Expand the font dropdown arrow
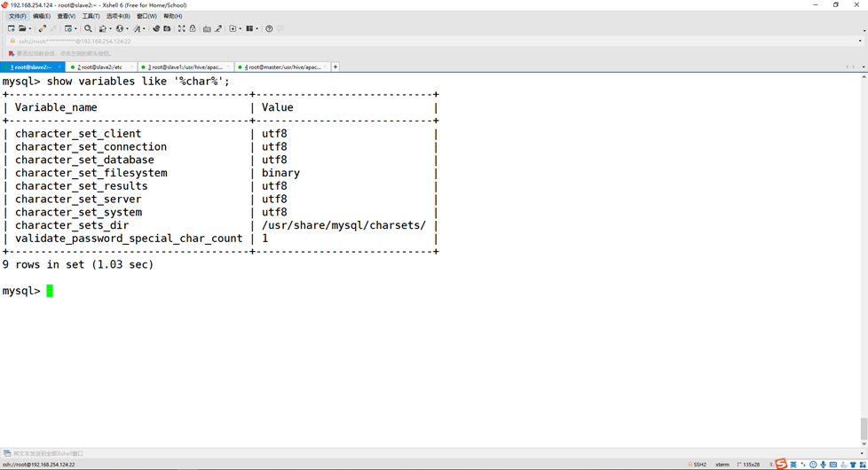This screenshot has width=868, height=470. click(x=144, y=28)
